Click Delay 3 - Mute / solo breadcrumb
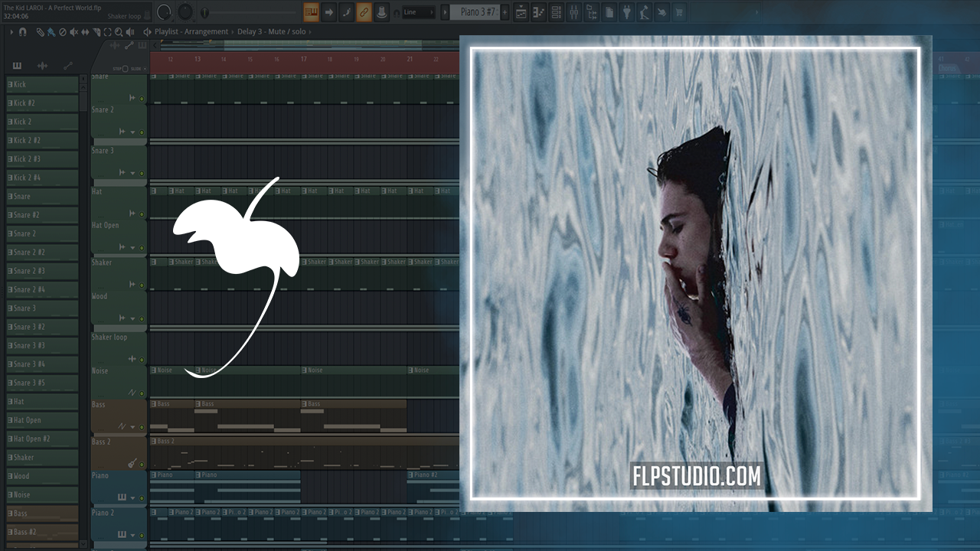The image size is (980, 551). [271, 32]
